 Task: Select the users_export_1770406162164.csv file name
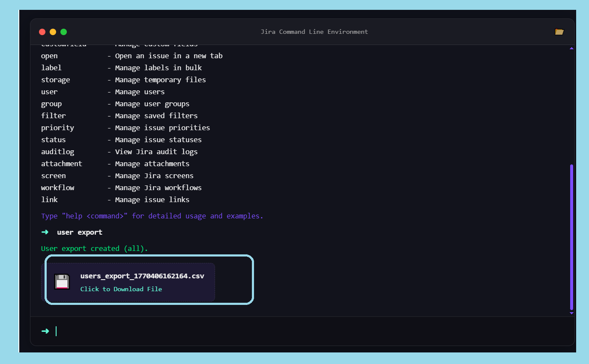pyautogui.click(x=142, y=276)
